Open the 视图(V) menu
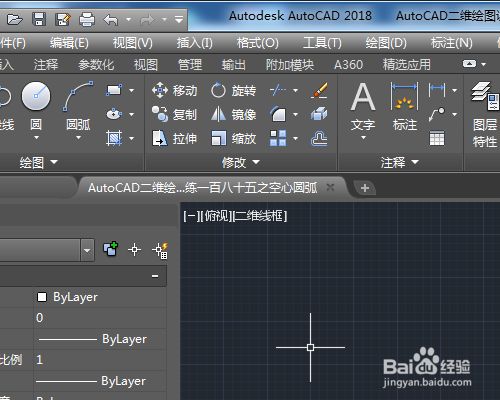The image size is (500, 400). tap(132, 43)
